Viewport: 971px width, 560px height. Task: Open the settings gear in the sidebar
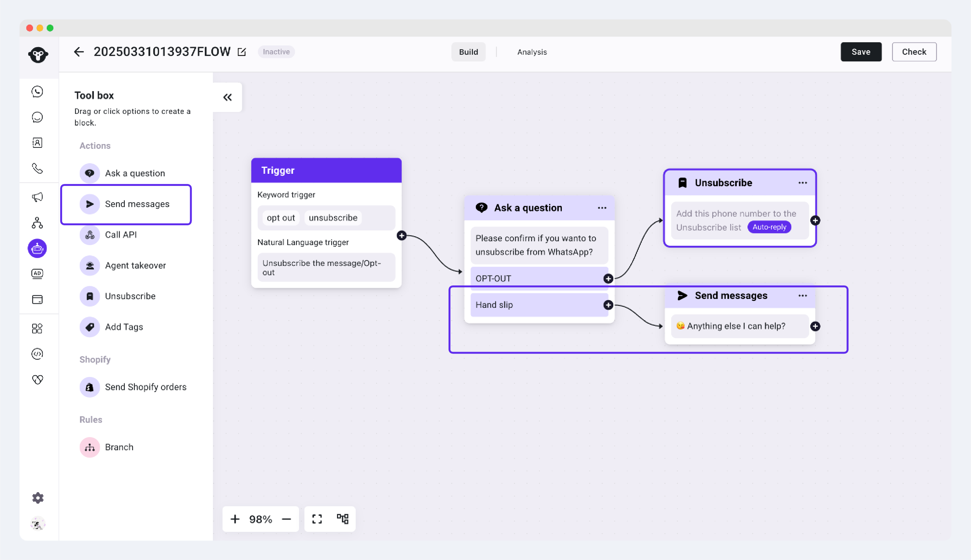point(38,498)
